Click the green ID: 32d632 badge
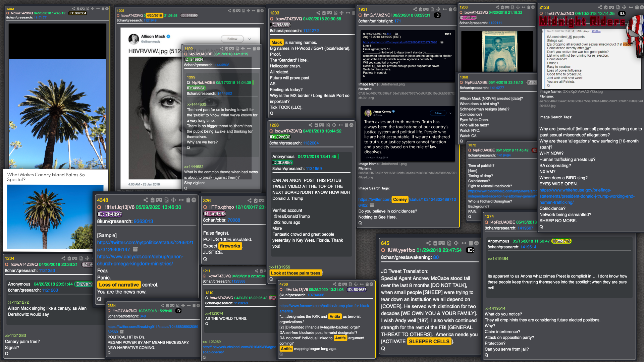The width and height of the screenshot is (644, 362). pyautogui.click(x=280, y=137)
